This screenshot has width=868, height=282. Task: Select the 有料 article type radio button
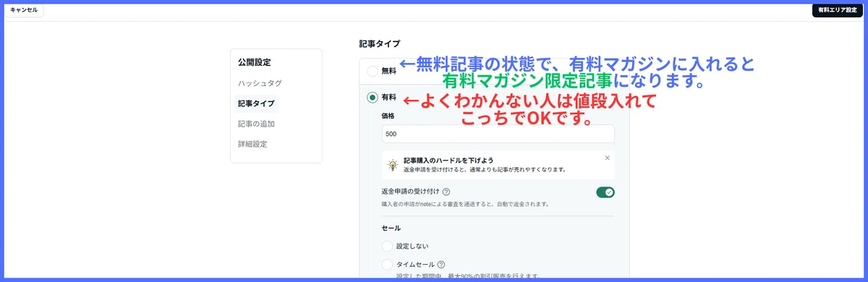point(373,98)
